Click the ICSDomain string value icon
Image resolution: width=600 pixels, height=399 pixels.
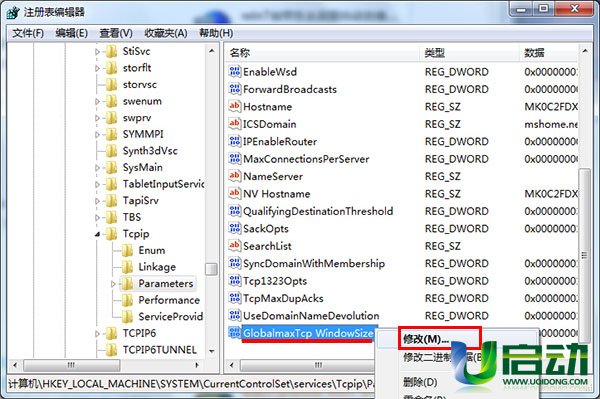[x=235, y=124]
